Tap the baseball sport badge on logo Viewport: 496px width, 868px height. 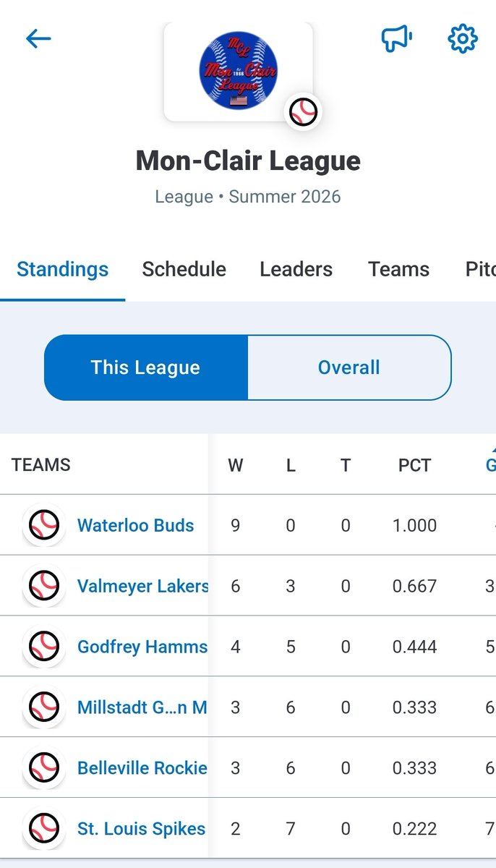(303, 112)
